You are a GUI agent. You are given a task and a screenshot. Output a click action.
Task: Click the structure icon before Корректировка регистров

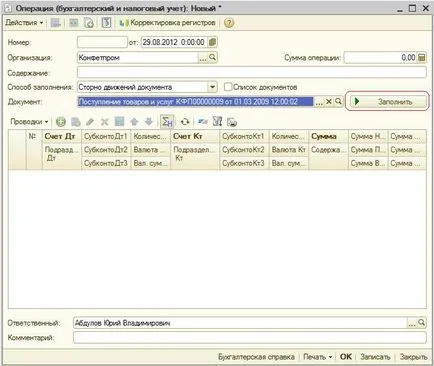pyautogui.click(x=106, y=23)
